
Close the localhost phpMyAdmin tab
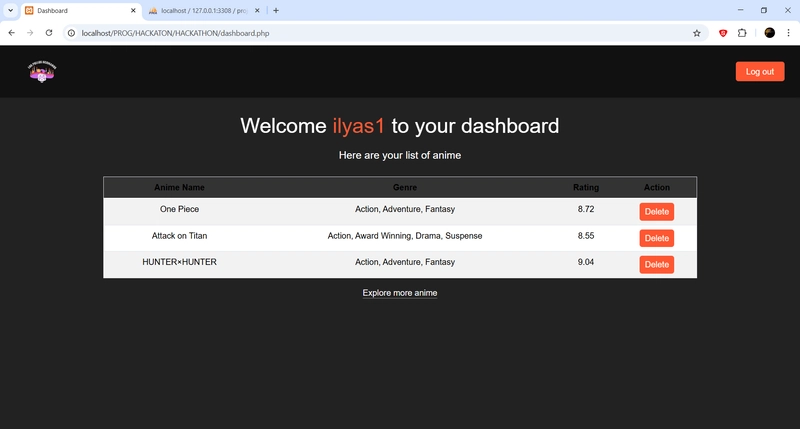[x=257, y=10]
